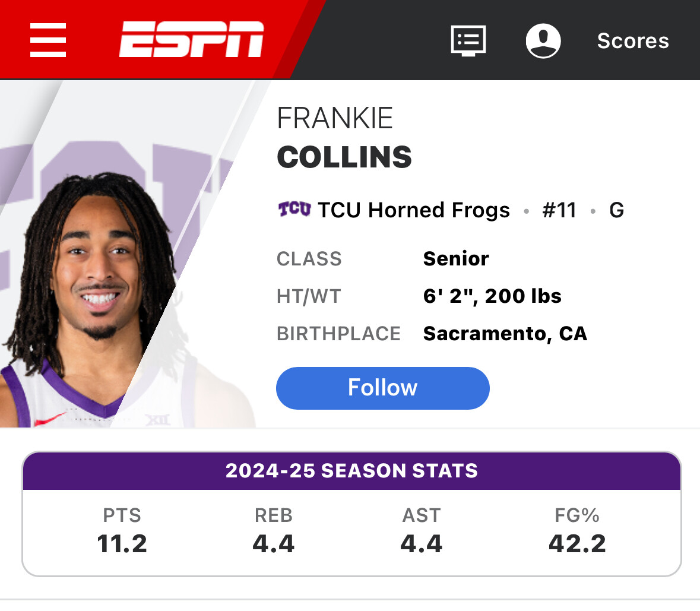This screenshot has width=700, height=611.
Task: Open the watch listings icon in header
Action: point(468,40)
